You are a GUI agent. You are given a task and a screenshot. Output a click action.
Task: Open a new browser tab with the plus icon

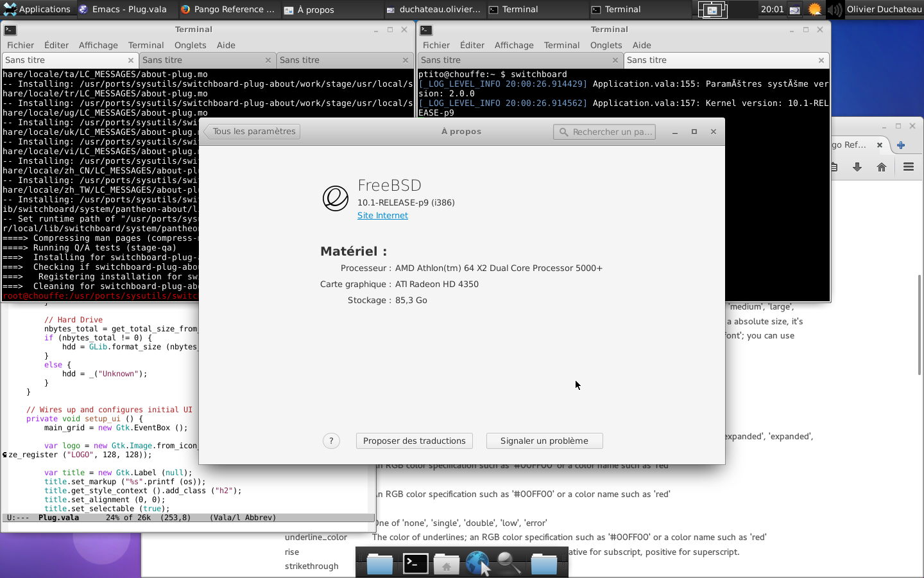[x=901, y=145]
